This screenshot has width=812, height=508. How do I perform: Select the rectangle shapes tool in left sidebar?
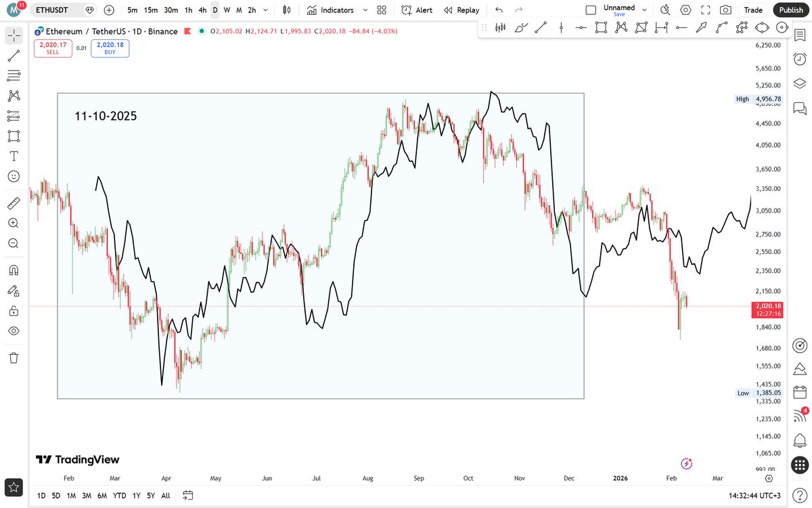pos(14,135)
